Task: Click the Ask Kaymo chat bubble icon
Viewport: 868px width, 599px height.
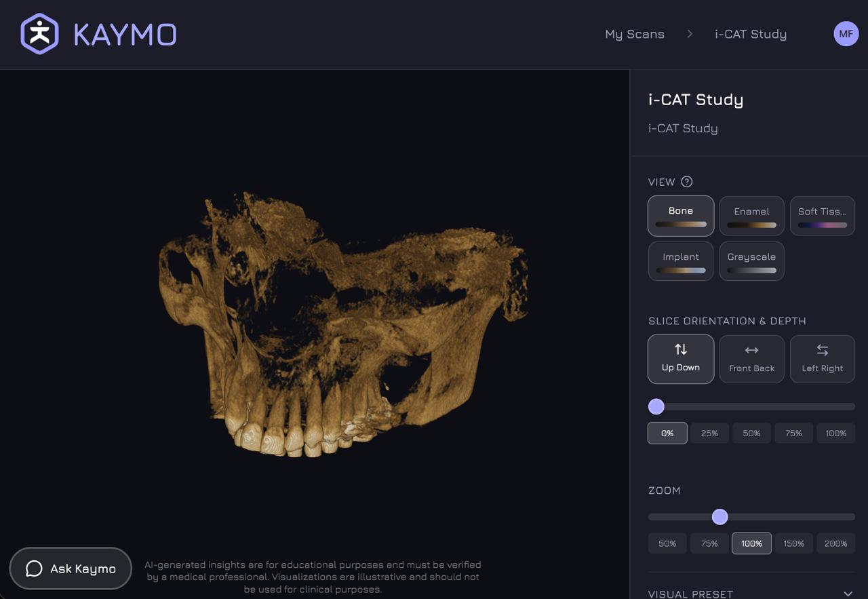Action: pyautogui.click(x=33, y=568)
